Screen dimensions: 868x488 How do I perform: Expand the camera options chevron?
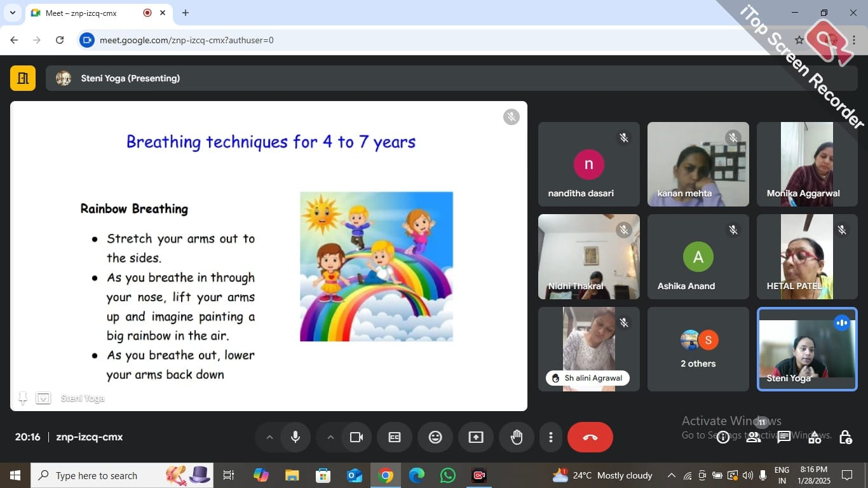click(x=330, y=437)
